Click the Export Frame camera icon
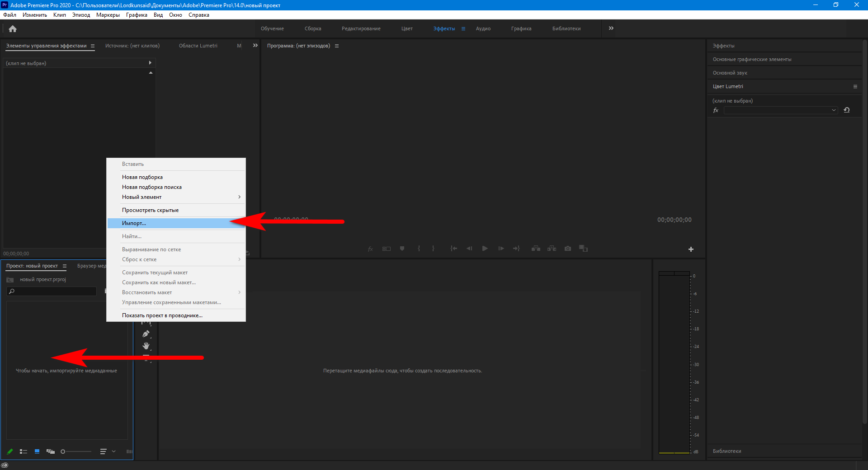Screen dimensions: 868x470 point(568,249)
